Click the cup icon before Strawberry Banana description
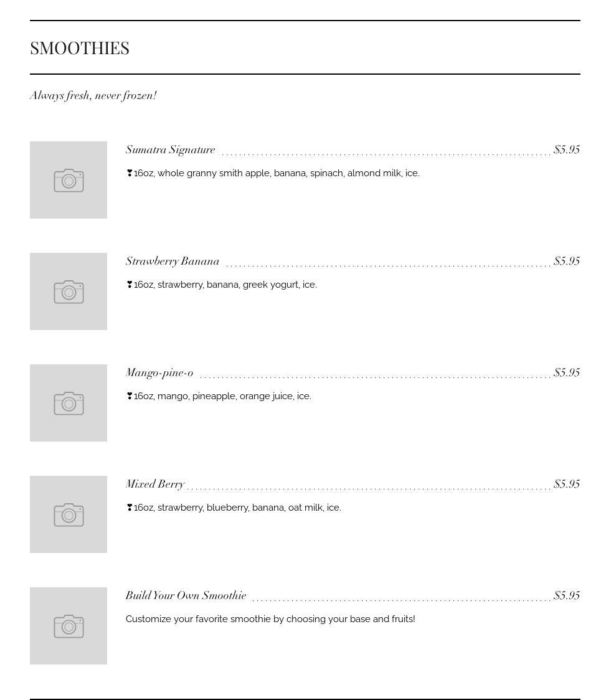Viewport: 601px width, 700px height. coord(130,285)
